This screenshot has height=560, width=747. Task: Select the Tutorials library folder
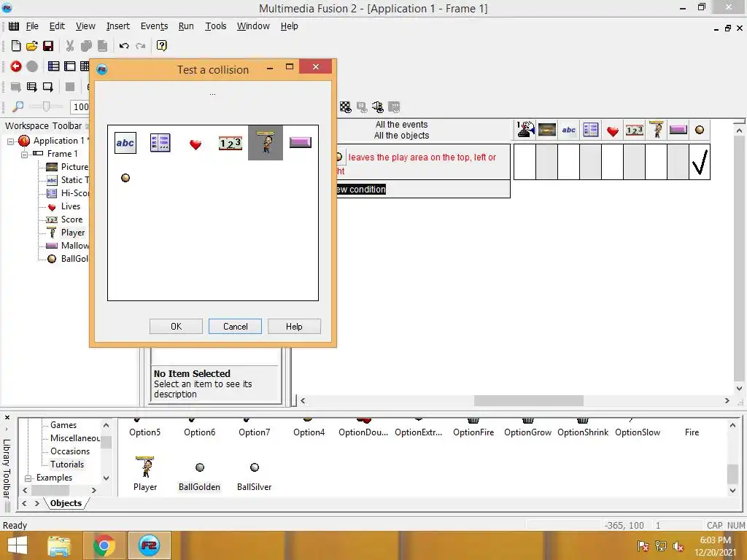point(67,464)
